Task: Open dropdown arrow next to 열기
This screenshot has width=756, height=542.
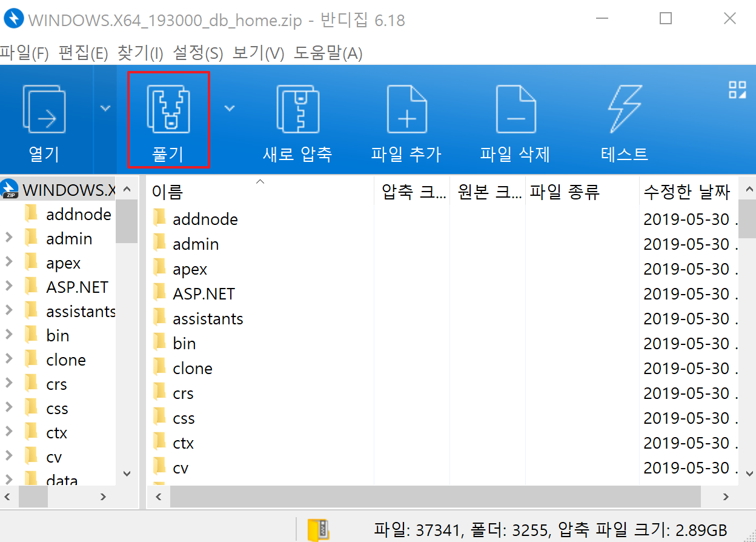Action: pos(105,109)
